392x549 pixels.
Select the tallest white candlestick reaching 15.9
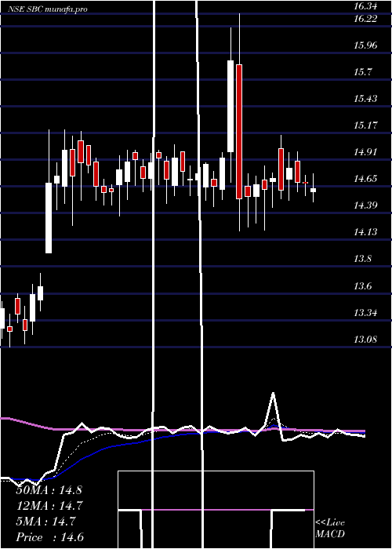click(230, 106)
